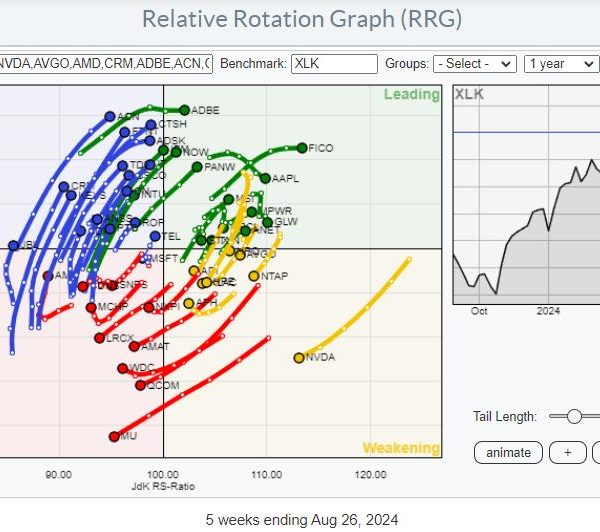Screen dimensions: 600x532
Task: Select the GLW data point
Action: (267, 222)
